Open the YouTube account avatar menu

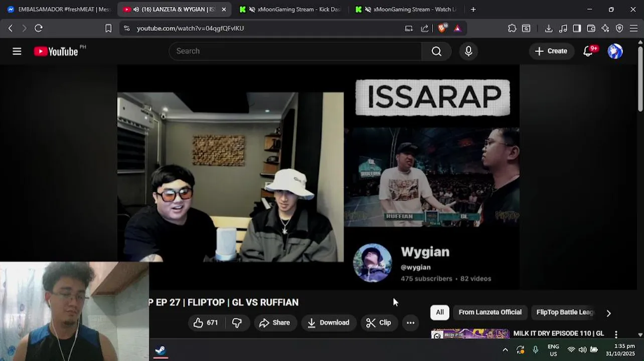[615, 51]
